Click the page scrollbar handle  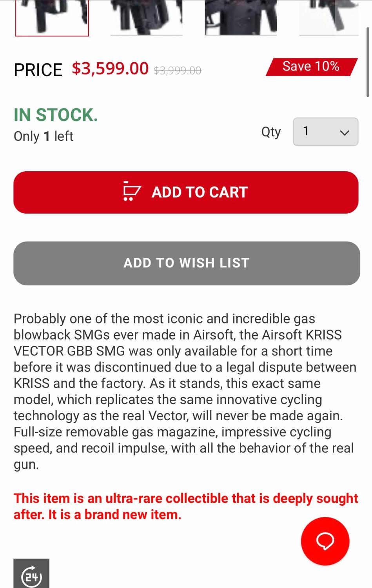[x=368, y=62]
